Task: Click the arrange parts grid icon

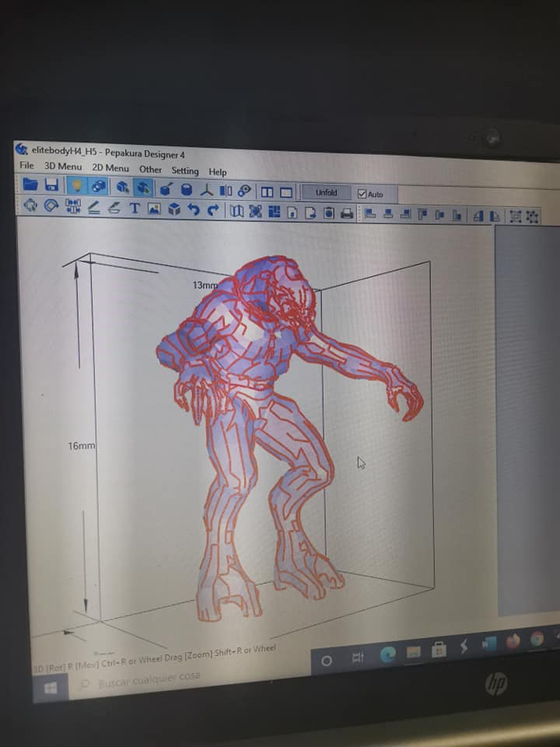Action: pyautogui.click(x=275, y=212)
